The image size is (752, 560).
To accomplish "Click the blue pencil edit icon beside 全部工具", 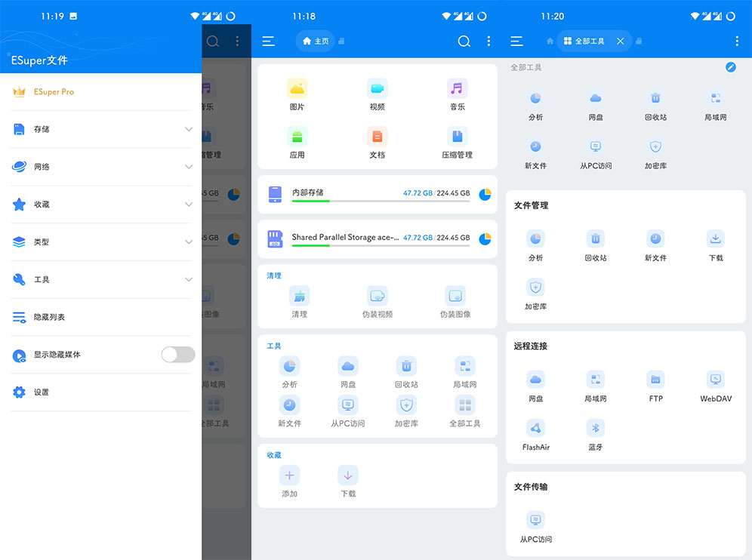I will 730,67.
